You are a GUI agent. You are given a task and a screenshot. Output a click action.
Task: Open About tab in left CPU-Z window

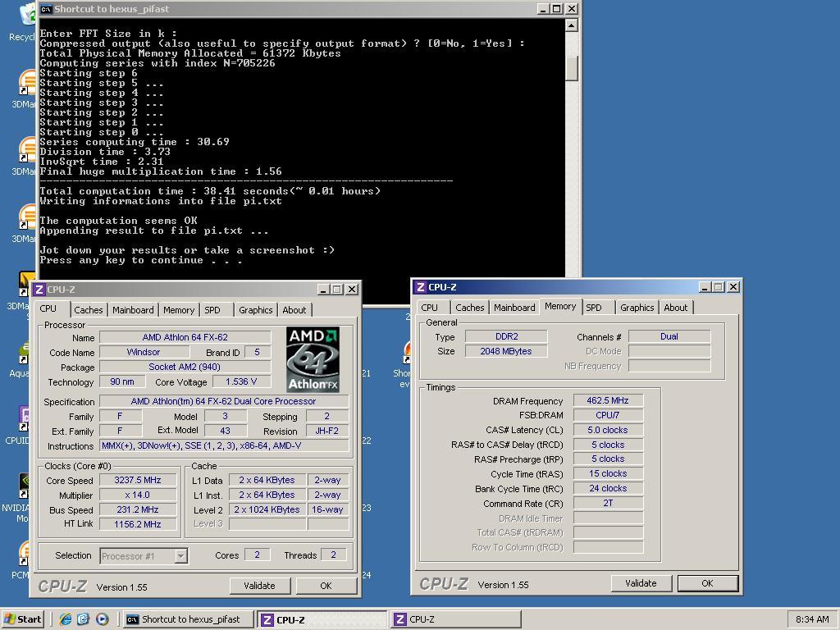click(294, 309)
